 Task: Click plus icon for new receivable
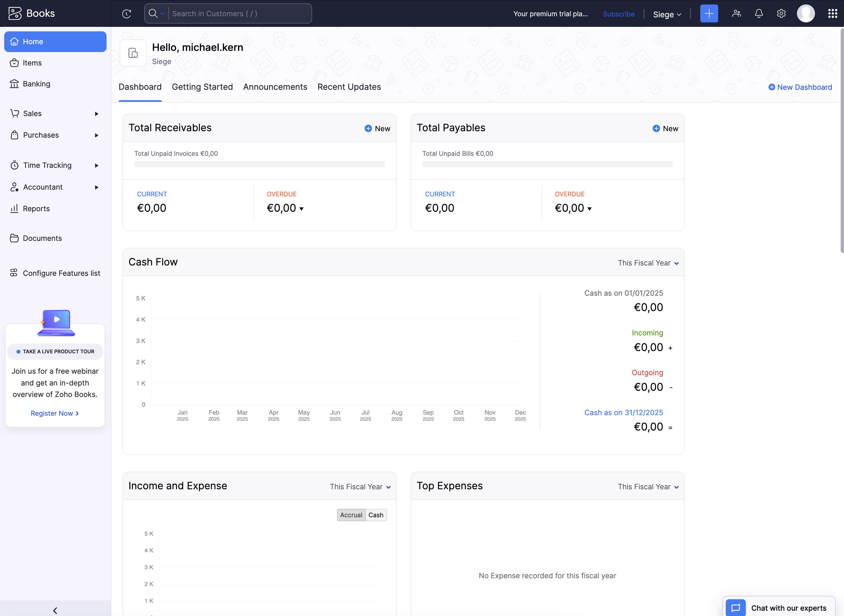(x=368, y=128)
